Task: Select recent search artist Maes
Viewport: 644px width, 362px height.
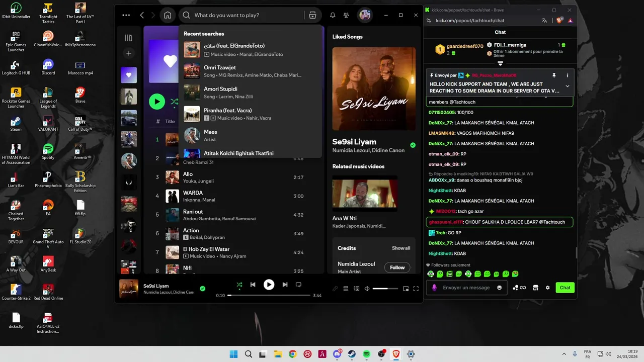Action: click(250, 135)
